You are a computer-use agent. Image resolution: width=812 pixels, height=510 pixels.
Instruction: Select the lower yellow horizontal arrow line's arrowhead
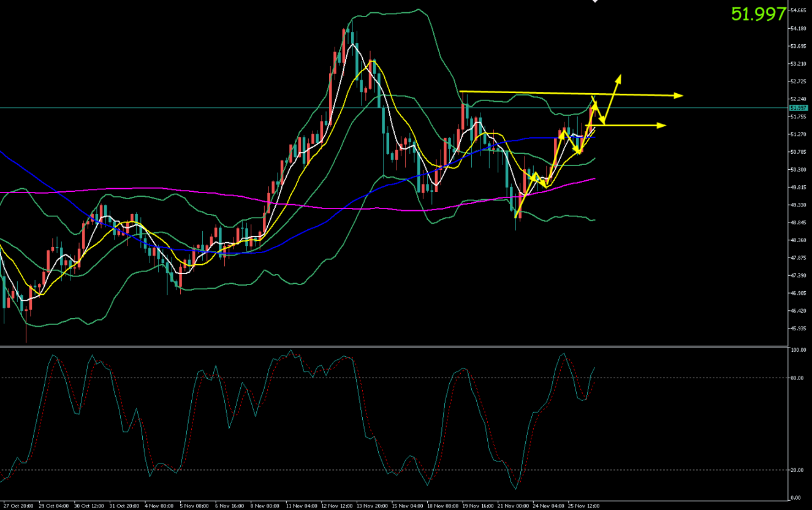click(662, 126)
